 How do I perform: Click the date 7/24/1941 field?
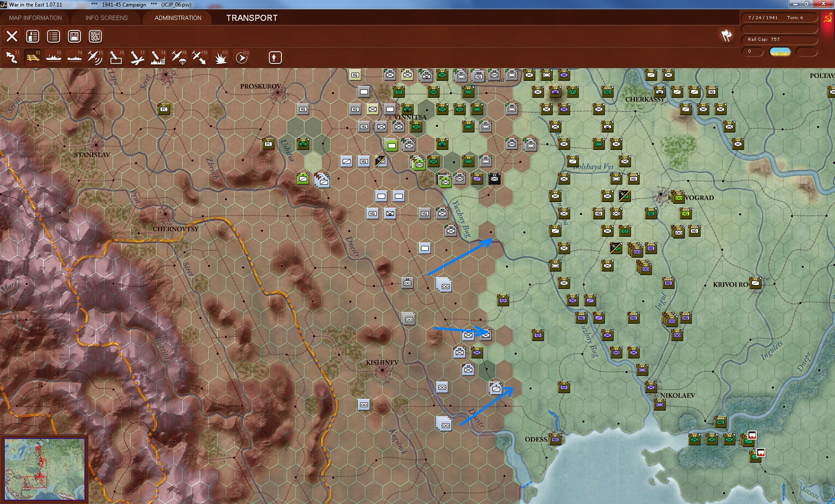[763, 18]
